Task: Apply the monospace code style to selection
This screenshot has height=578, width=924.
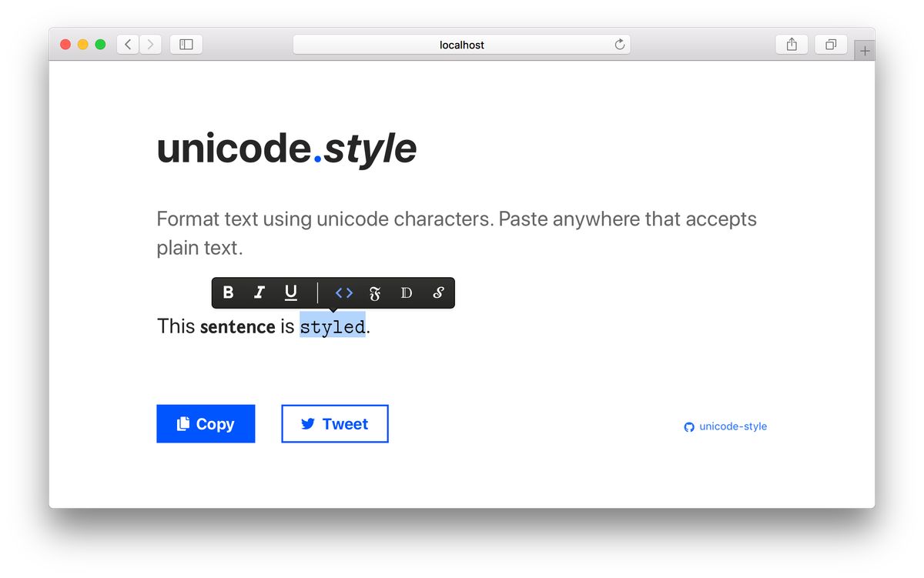Action: point(343,292)
